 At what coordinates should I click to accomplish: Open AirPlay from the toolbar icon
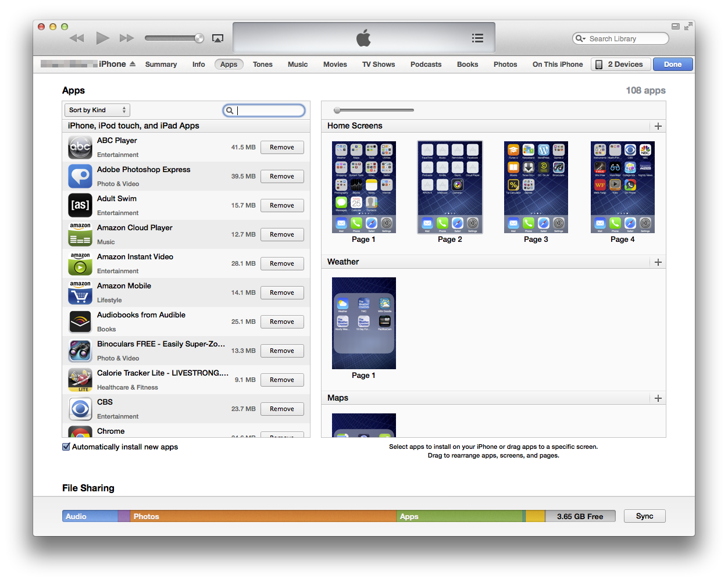[217, 38]
